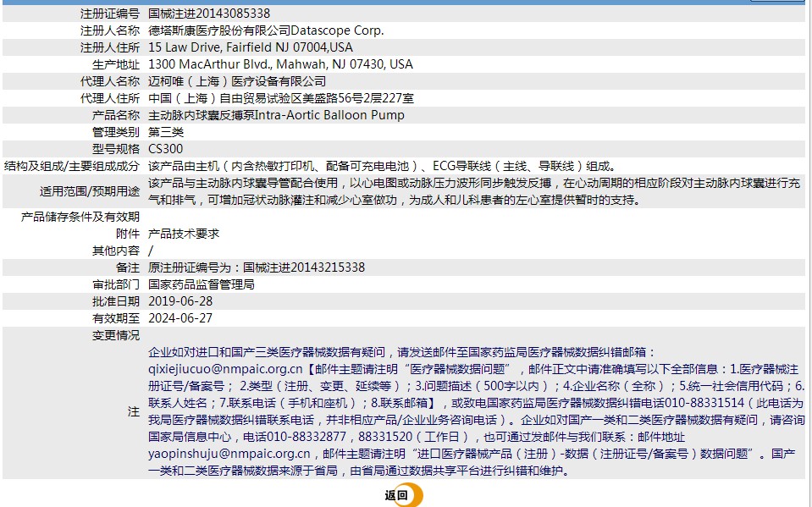Select note line starting 企业如对进口和国产三类
The width and height of the screenshot is (812, 507).
[x=402, y=352]
